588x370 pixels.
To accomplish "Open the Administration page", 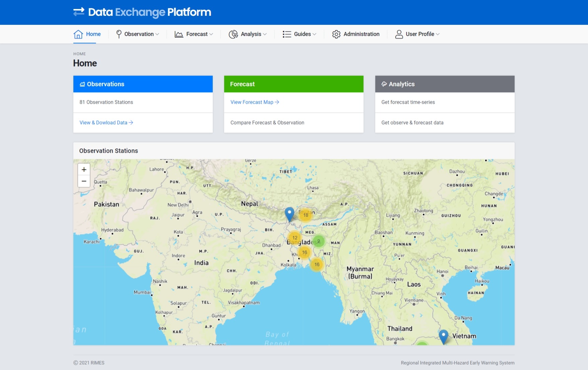I will [356, 34].
